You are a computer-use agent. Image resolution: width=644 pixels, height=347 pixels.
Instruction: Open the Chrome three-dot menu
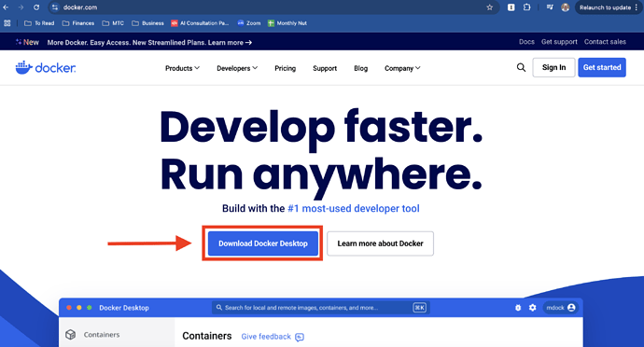point(637,7)
